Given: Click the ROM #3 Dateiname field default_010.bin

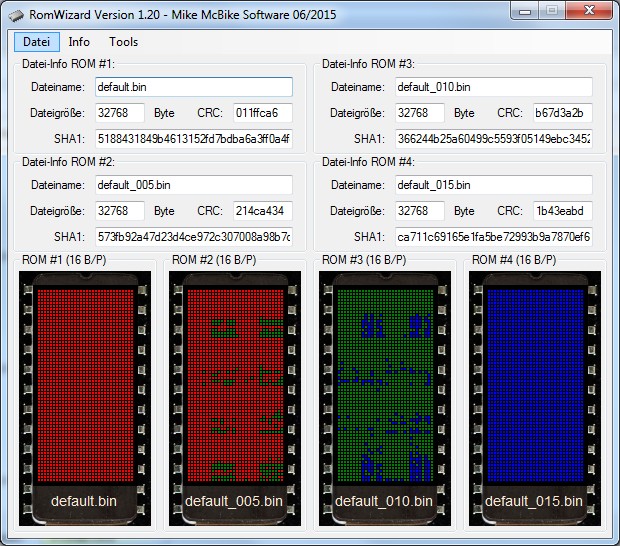Looking at the screenshot, I should click(x=493, y=87).
